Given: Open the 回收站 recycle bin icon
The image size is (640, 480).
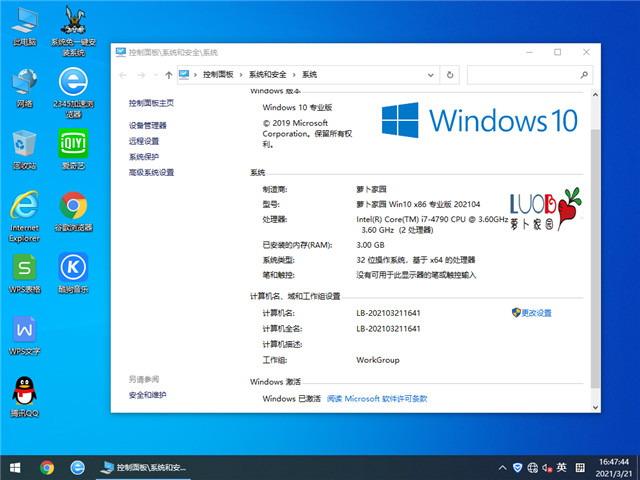Looking at the screenshot, I should (x=24, y=149).
